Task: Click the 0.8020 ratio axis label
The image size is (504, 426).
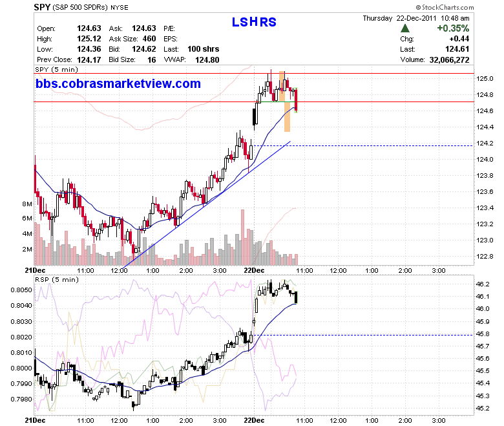Action: pos(21,337)
